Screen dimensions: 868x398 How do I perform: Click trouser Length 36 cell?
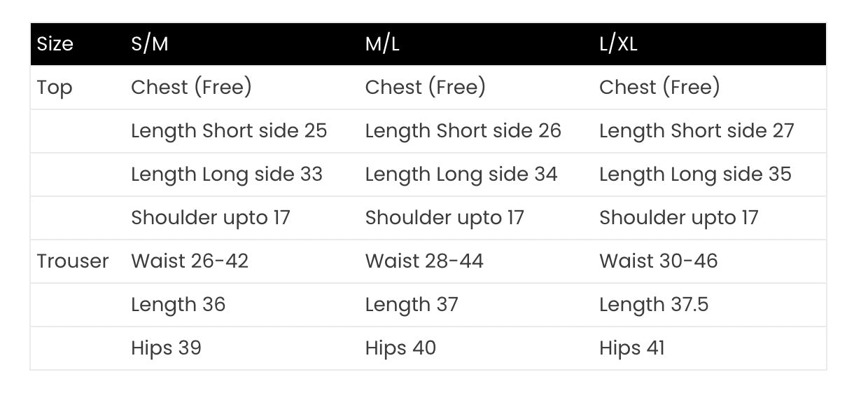[x=178, y=305]
